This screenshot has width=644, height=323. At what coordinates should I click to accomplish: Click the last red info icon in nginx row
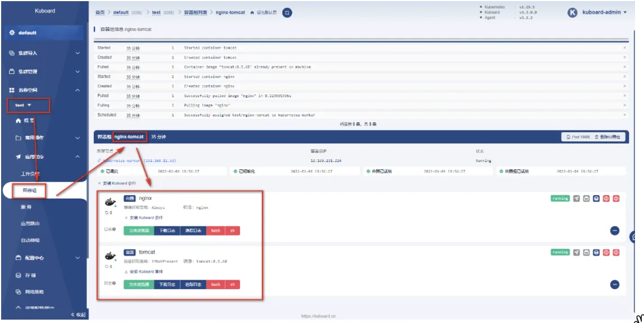[616, 198]
